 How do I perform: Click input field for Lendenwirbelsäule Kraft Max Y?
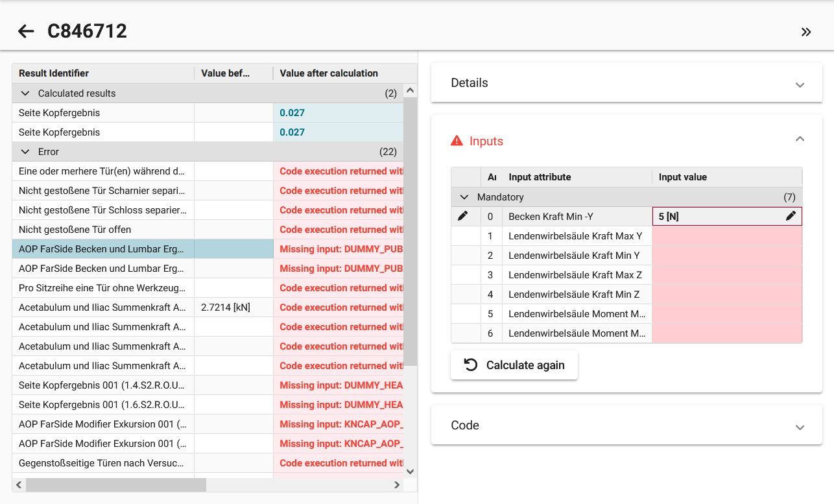tap(727, 236)
